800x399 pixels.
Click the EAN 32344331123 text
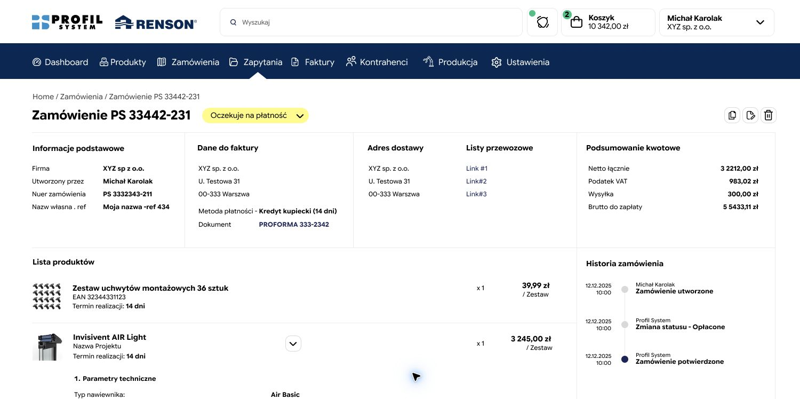click(x=99, y=297)
